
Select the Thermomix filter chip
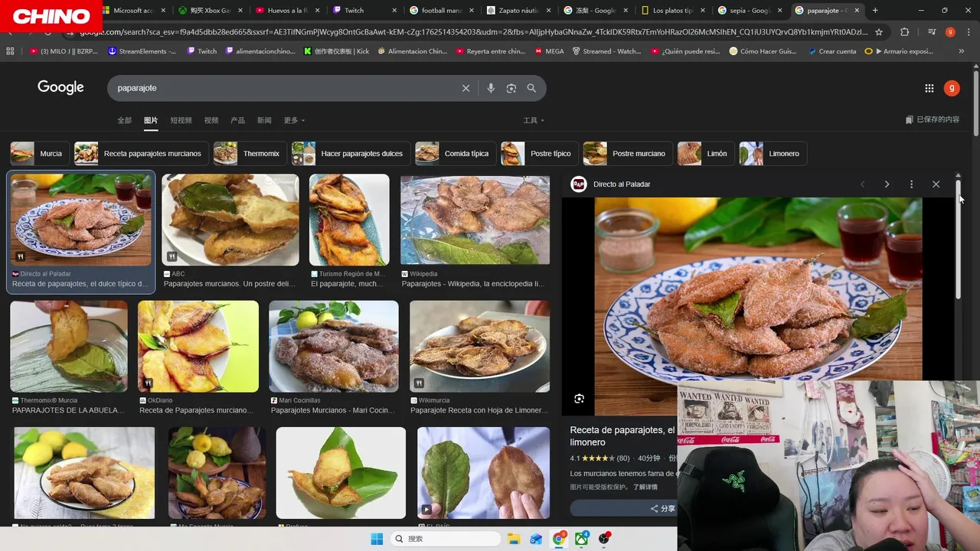[250, 154]
